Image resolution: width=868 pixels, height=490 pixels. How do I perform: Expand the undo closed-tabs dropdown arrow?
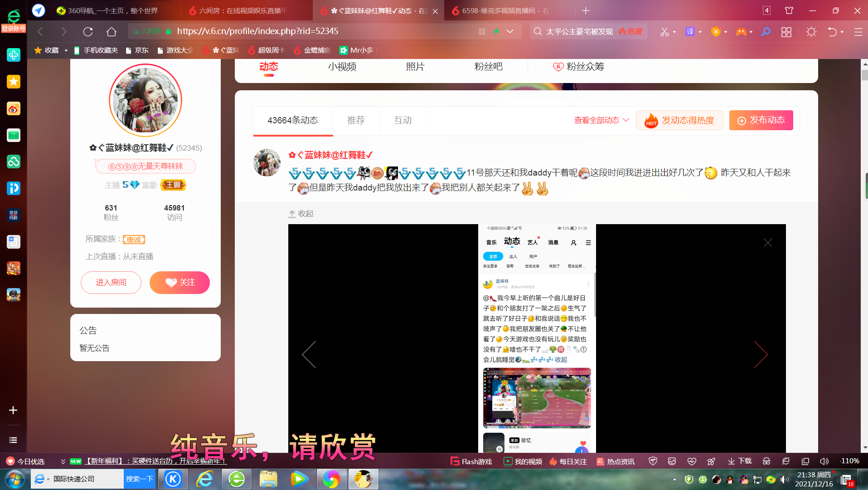(x=842, y=32)
